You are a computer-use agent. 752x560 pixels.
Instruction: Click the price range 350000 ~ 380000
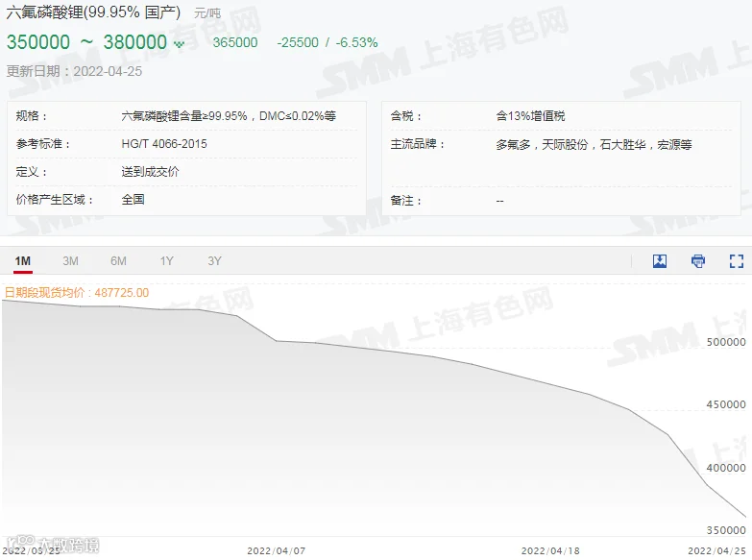click(x=86, y=42)
